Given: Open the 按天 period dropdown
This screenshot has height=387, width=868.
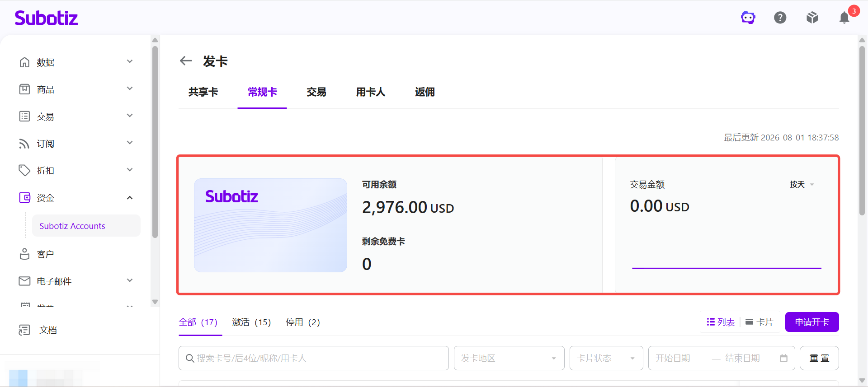Looking at the screenshot, I should tap(802, 185).
